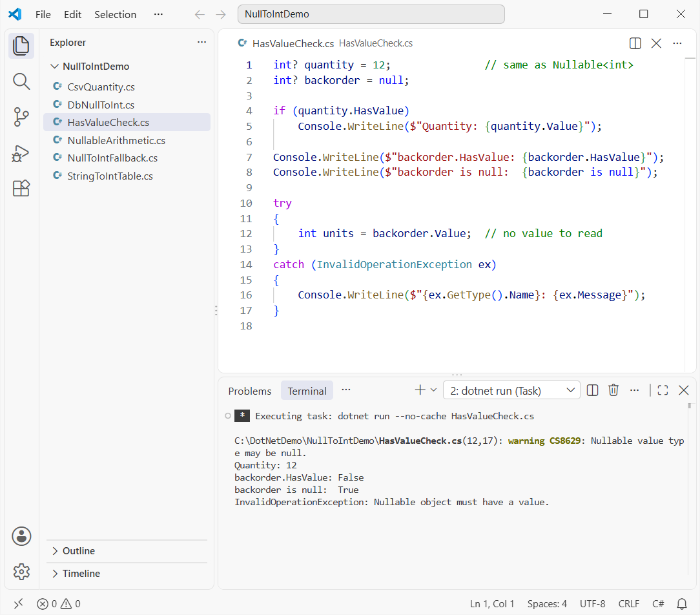Show errors and warnings count
Screen dimensions: 700x615
click(x=59, y=604)
